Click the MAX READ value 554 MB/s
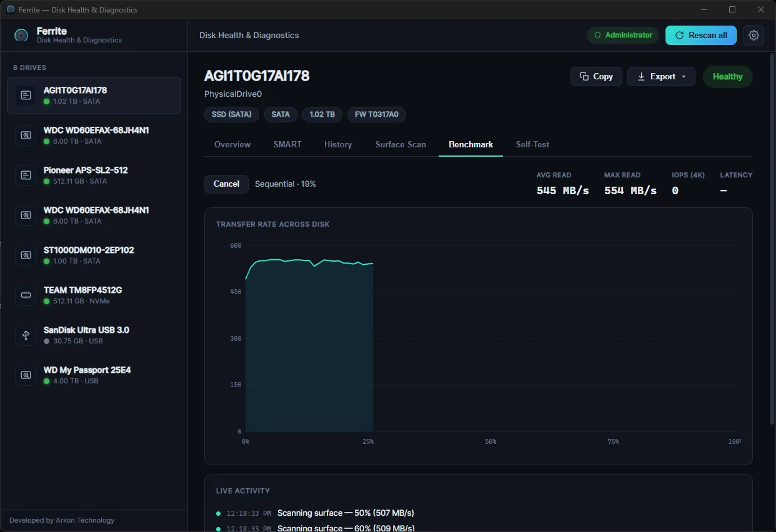The height and width of the screenshot is (532, 776). point(630,190)
